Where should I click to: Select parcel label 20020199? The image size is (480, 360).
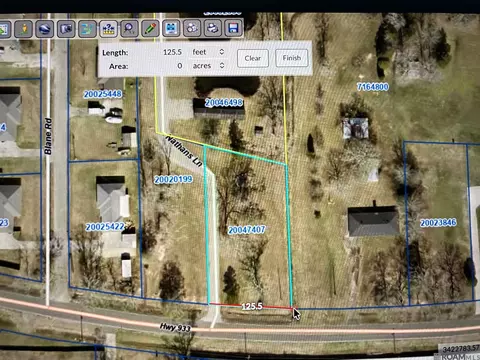point(173,179)
